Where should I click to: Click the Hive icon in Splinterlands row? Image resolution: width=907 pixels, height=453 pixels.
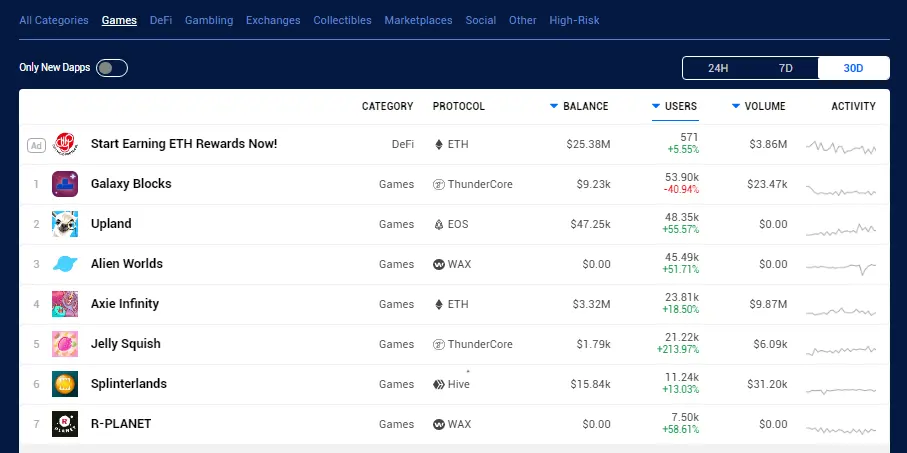438,384
